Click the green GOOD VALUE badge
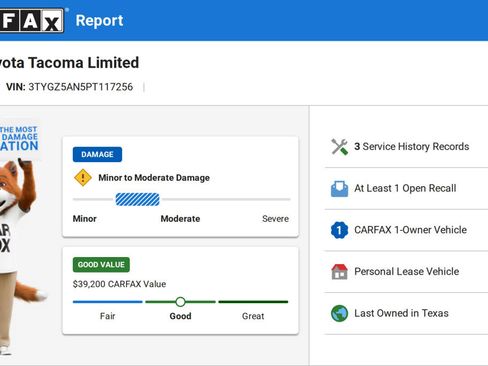The height and width of the screenshot is (366, 488). pyautogui.click(x=101, y=265)
